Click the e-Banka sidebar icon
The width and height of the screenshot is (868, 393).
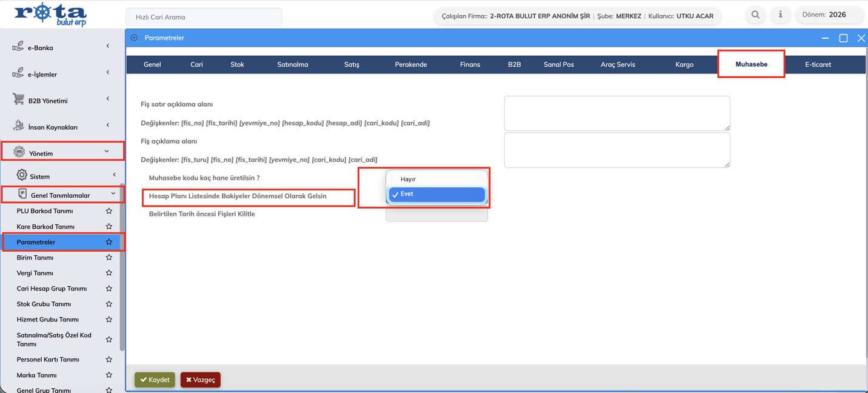(18, 47)
